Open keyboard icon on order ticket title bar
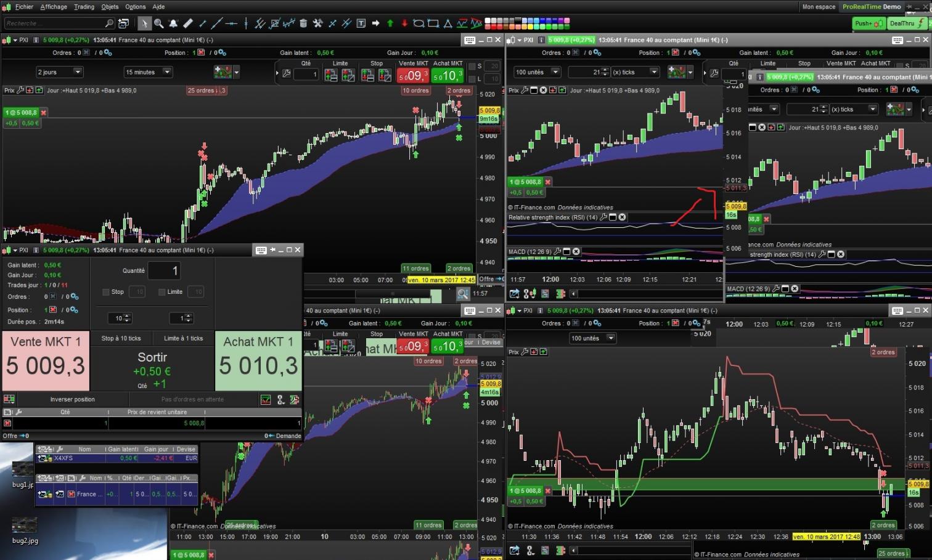 click(261, 250)
